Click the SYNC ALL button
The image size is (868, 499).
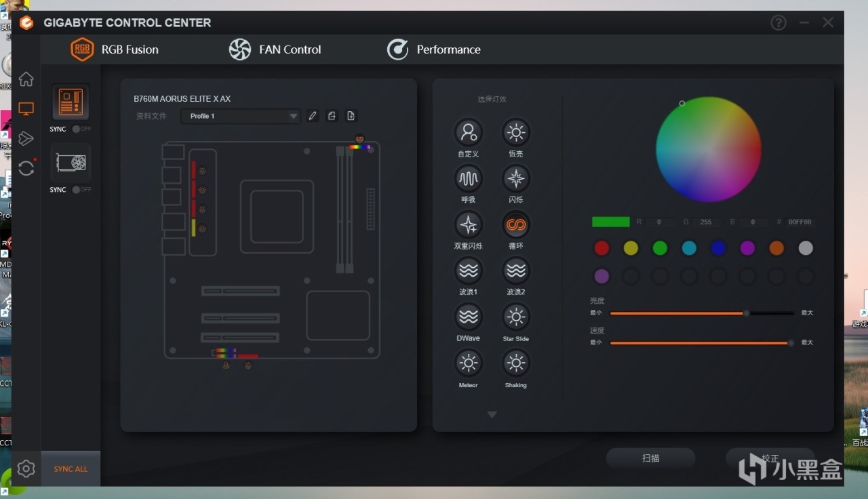(71, 468)
